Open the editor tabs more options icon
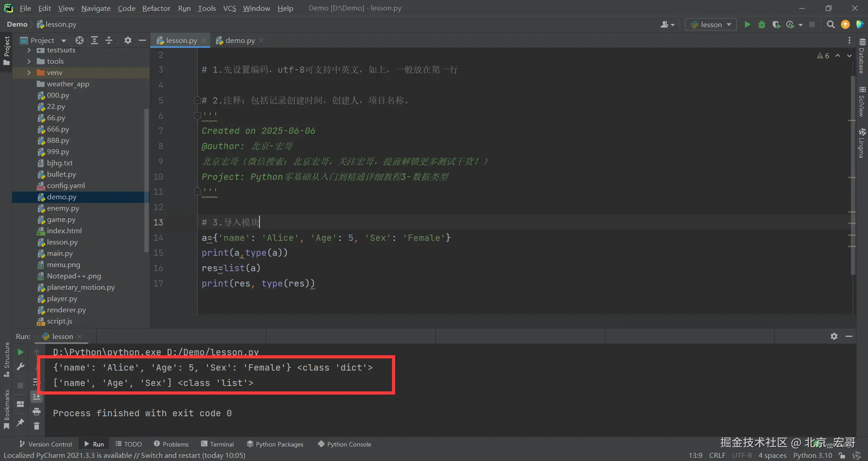Image resolution: width=868 pixels, height=461 pixels. (849, 40)
